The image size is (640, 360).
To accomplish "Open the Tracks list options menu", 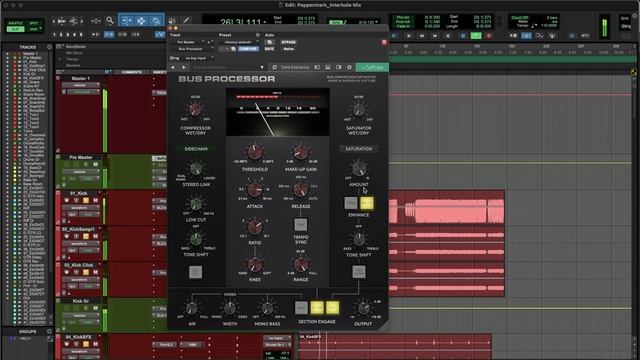I will (49, 47).
